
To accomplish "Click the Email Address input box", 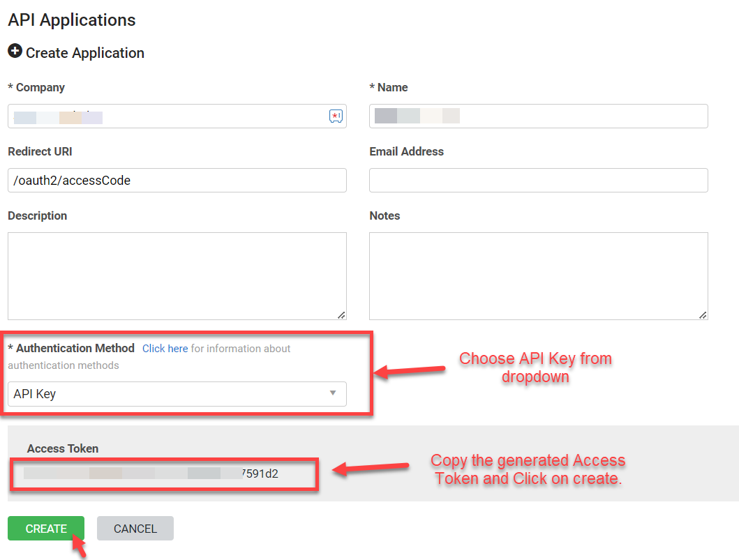I will [538, 180].
